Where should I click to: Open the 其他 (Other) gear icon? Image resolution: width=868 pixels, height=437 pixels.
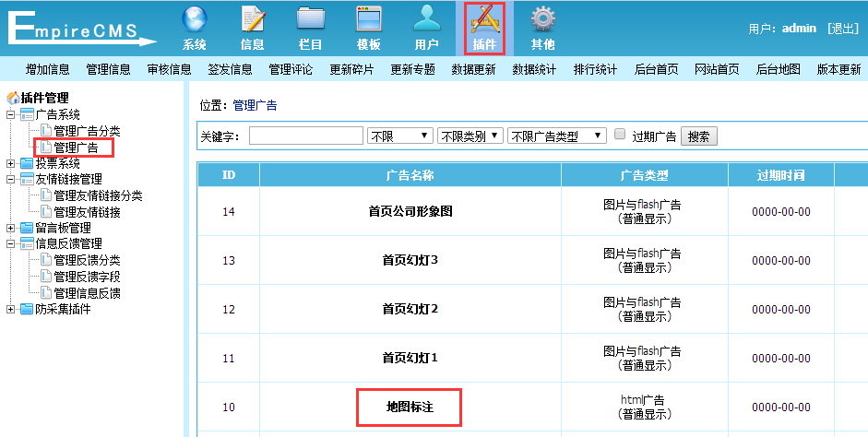(x=542, y=19)
